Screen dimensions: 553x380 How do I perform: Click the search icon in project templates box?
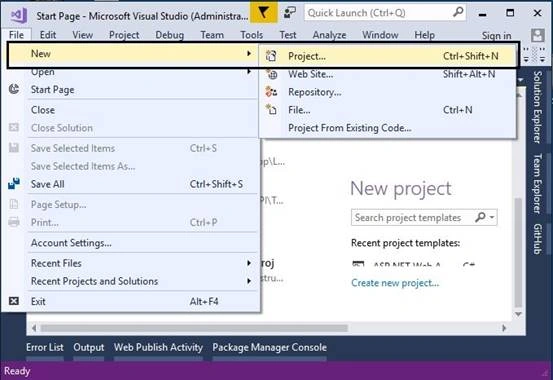[x=480, y=217]
